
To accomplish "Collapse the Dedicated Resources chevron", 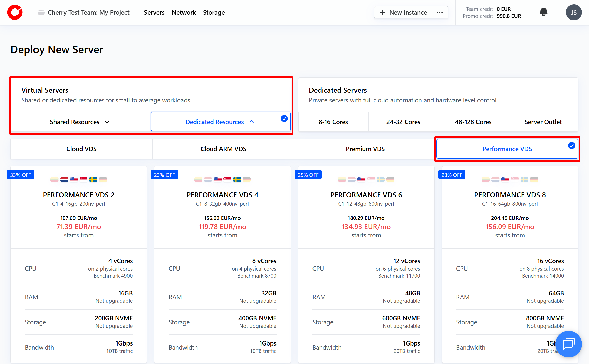I will click(x=252, y=122).
